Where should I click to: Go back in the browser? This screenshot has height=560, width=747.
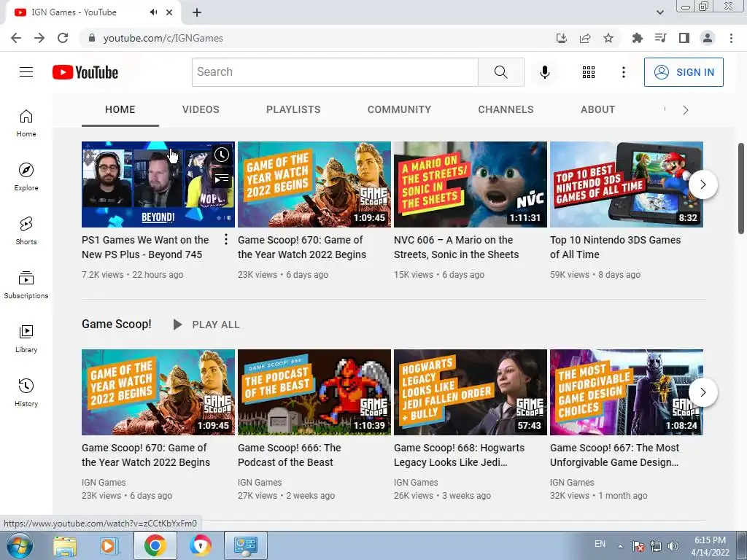[x=16, y=38]
